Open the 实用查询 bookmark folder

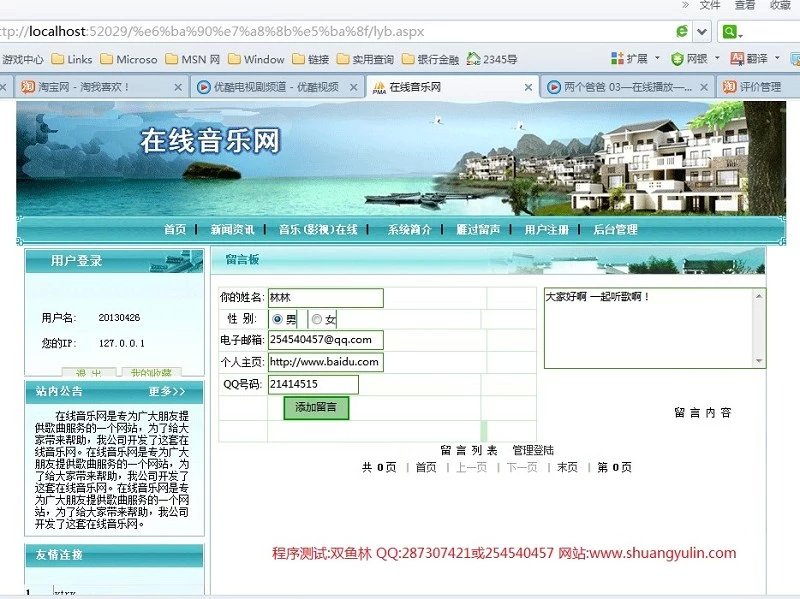(366, 59)
